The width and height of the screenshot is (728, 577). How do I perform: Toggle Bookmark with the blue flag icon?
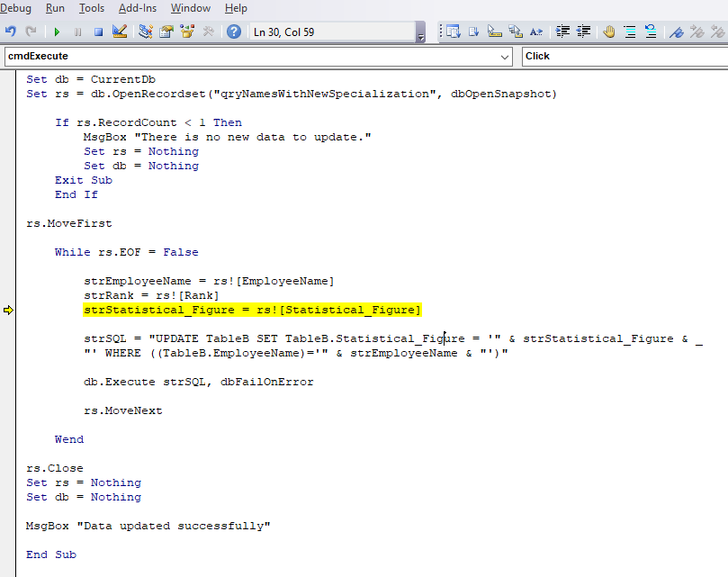click(x=677, y=32)
